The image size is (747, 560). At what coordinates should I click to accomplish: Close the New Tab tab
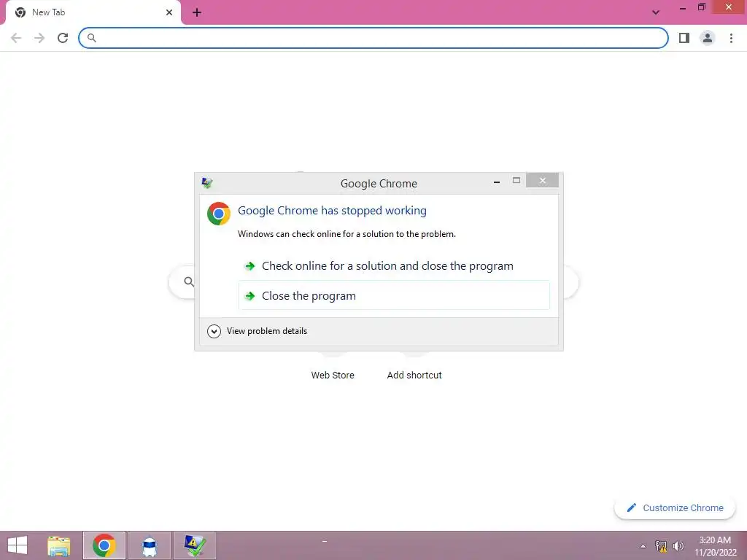[169, 13]
